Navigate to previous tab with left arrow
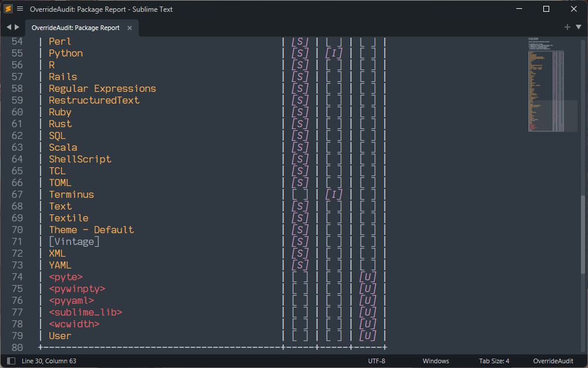The image size is (588, 368). 9,28
